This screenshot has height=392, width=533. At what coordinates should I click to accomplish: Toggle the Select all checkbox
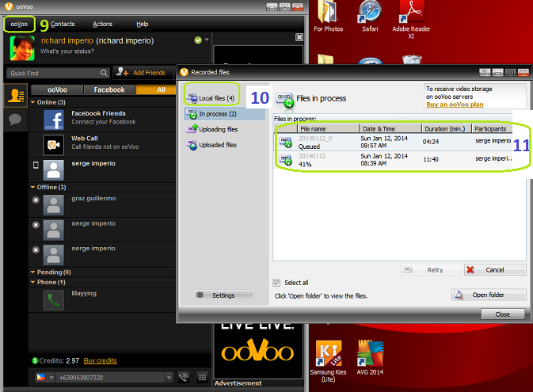[x=276, y=283]
